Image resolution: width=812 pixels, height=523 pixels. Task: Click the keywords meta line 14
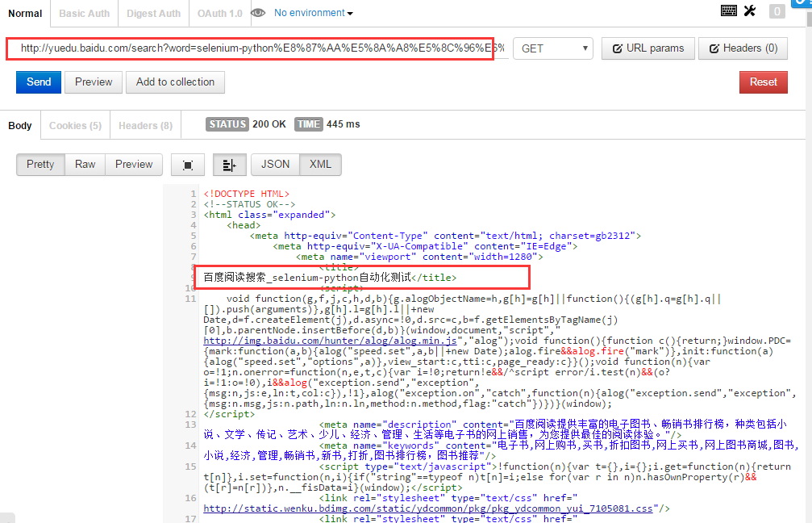tap(500, 450)
